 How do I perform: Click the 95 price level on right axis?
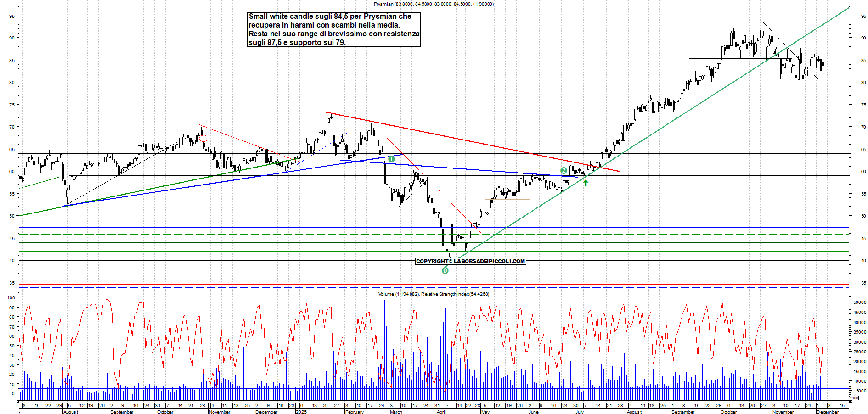coord(863,16)
